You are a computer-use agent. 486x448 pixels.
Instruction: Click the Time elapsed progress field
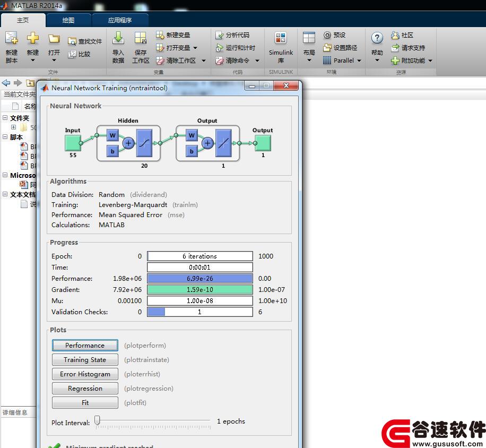[200, 267]
